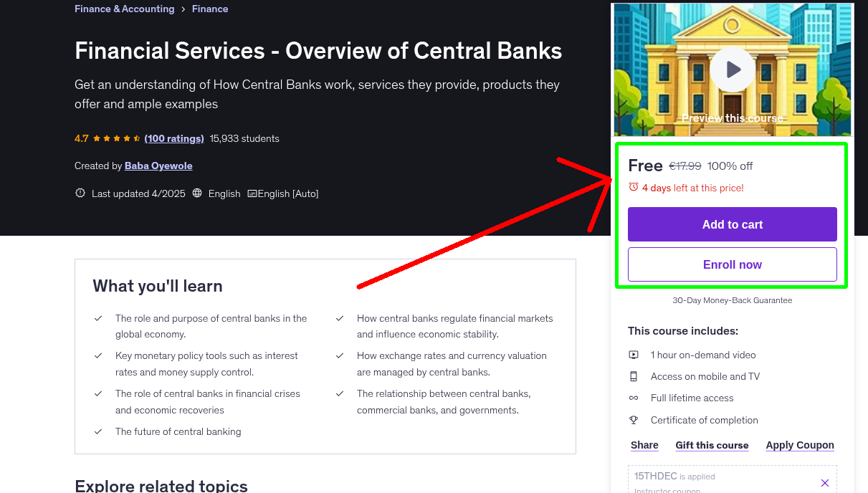This screenshot has width=868, height=493.
Task: Click the closed-captions icon beside English [Auto]
Action: click(x=252, y=193)
